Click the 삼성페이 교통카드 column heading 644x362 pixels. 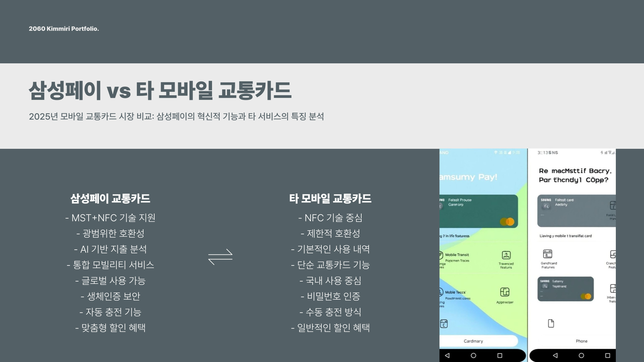coord(110,199)
